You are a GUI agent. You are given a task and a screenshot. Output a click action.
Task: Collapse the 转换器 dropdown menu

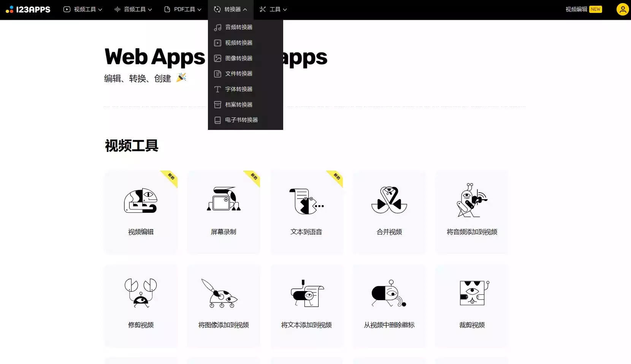click(x=231, y=9)
